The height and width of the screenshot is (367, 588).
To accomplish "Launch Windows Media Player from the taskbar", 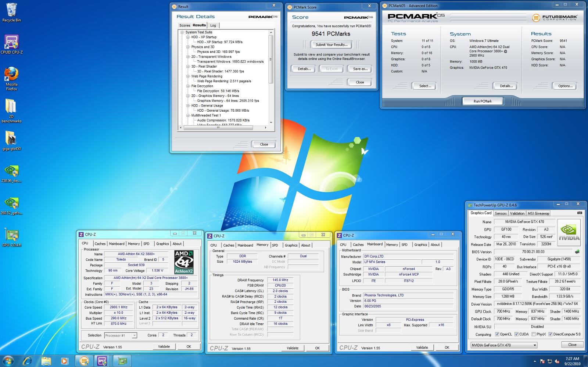I will coord(64,361).
